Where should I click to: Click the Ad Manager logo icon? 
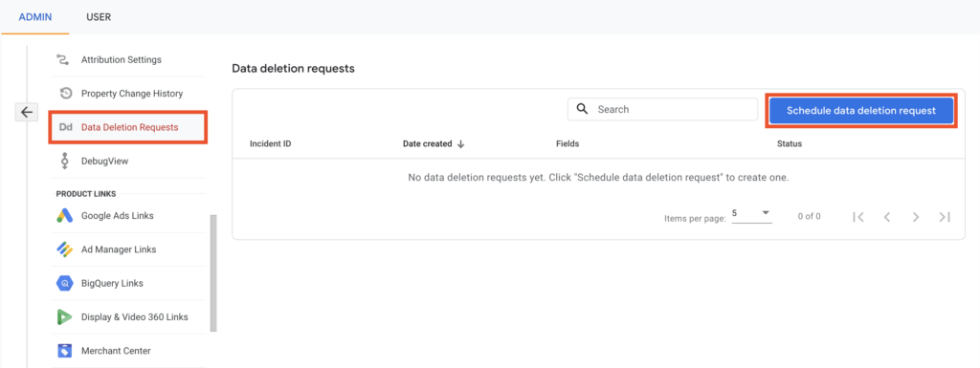[x=65, y=249]
